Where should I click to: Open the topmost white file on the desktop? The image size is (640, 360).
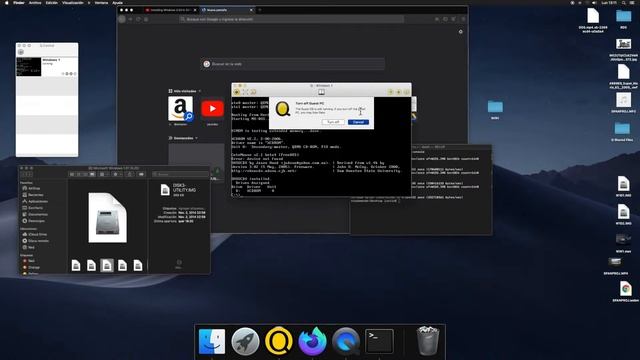(x=593, y=16)
